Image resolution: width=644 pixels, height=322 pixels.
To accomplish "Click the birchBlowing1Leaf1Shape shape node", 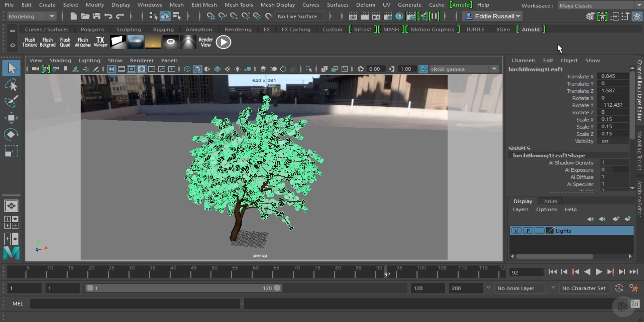I will click(x=549, y=155).
